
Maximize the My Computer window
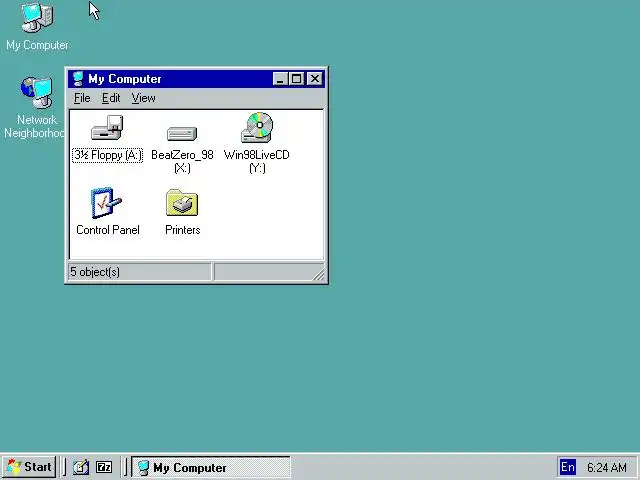coord(296,79)
